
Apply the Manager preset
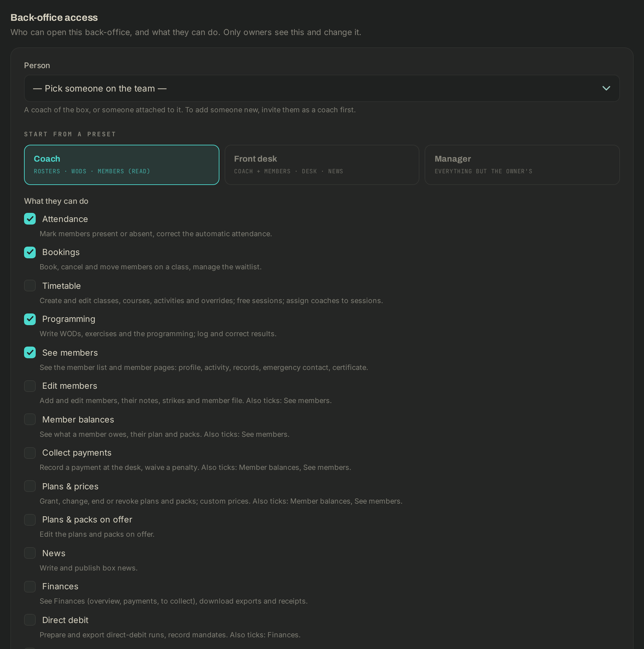pyautogui.click(x=522, y=165)
